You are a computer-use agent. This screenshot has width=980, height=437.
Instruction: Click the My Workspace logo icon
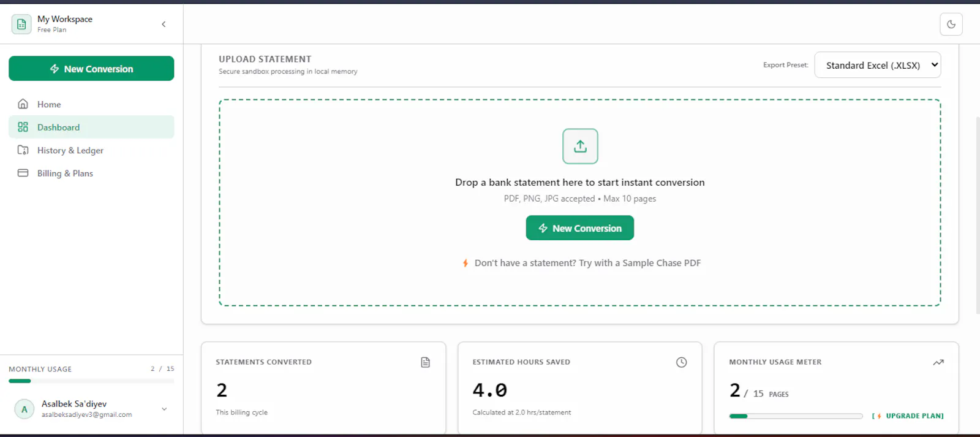[x=21, y=24]
